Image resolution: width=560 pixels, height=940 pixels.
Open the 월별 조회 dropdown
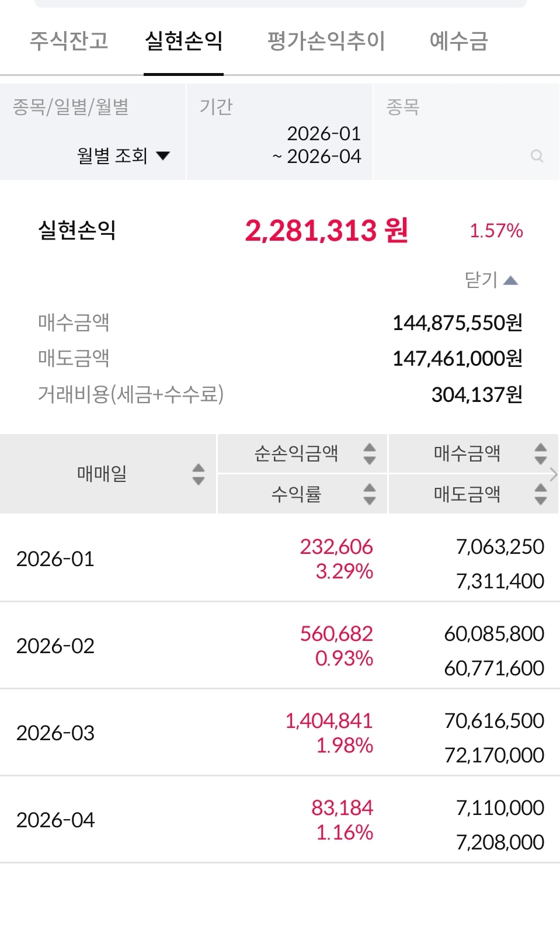click(x=123, y=156)
